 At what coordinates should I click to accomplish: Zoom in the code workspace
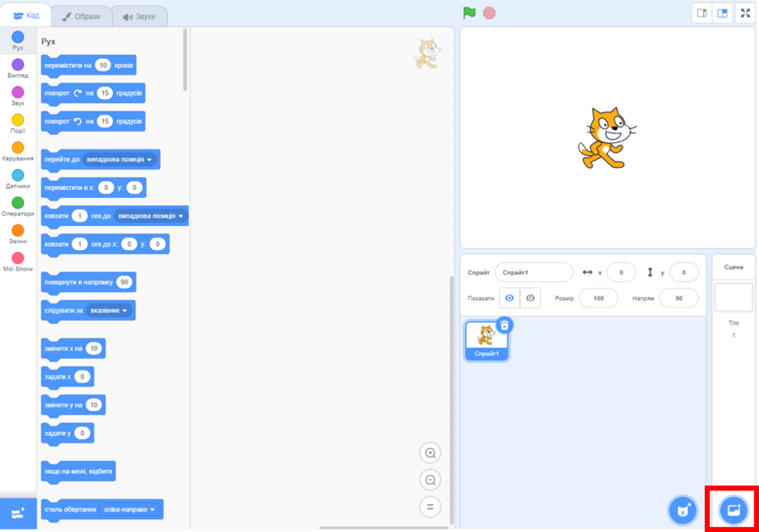point(430,453)
